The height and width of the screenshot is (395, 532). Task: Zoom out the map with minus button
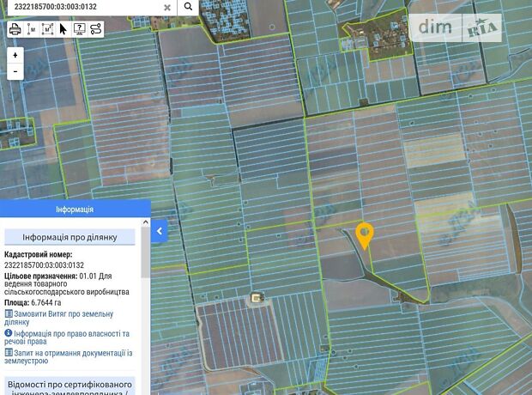tap(15, 72)
